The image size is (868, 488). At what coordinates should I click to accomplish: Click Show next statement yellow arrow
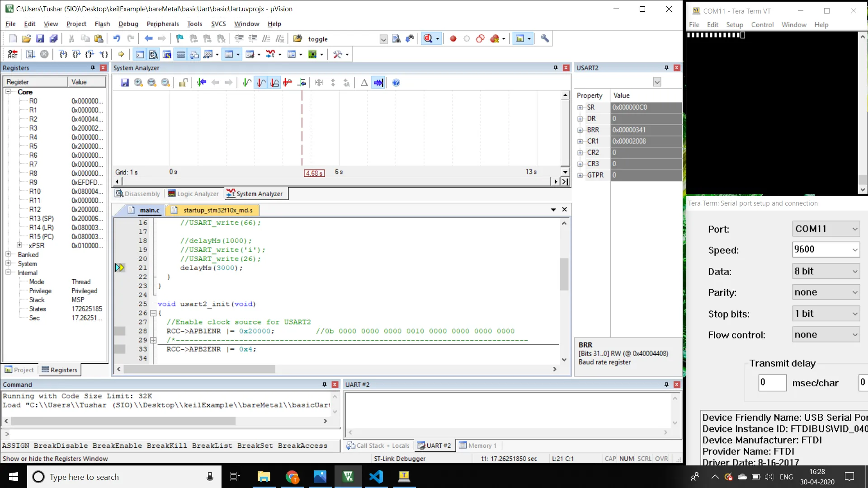[x=121, y=55]
